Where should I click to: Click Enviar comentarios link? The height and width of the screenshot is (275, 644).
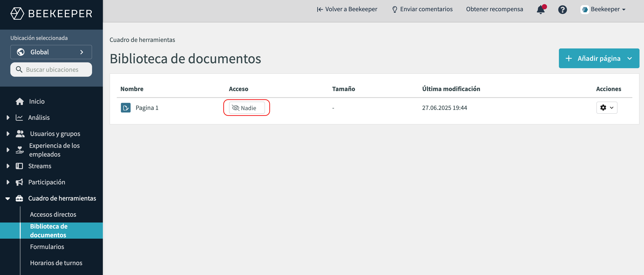pos(422,9)
